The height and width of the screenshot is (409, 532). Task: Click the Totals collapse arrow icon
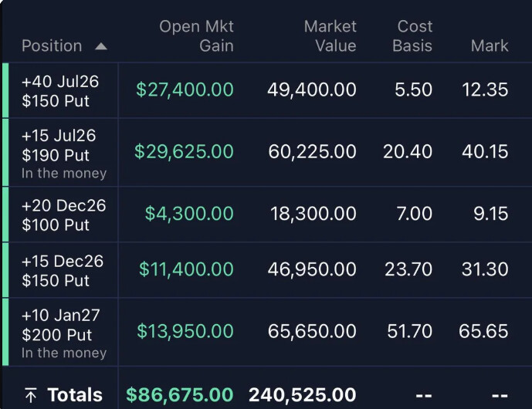coord(31,395)
